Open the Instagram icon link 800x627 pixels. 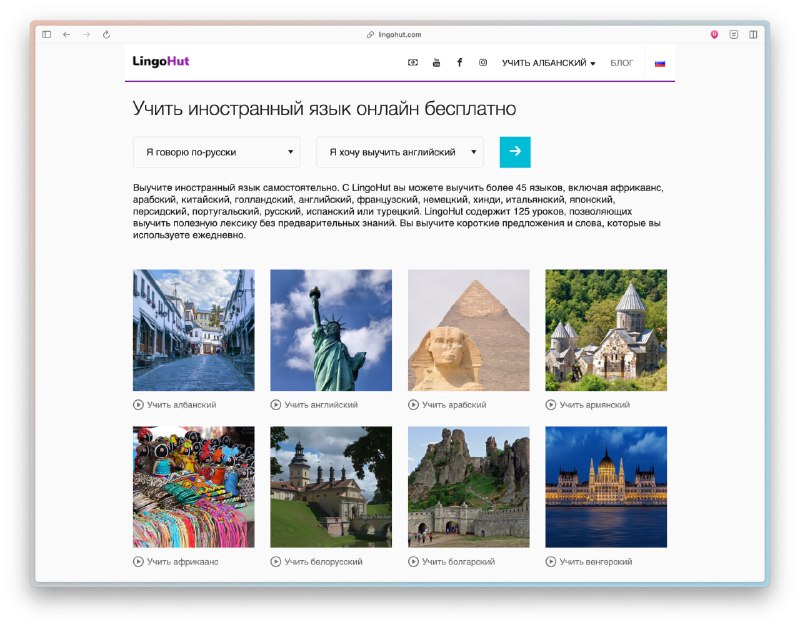483,63
